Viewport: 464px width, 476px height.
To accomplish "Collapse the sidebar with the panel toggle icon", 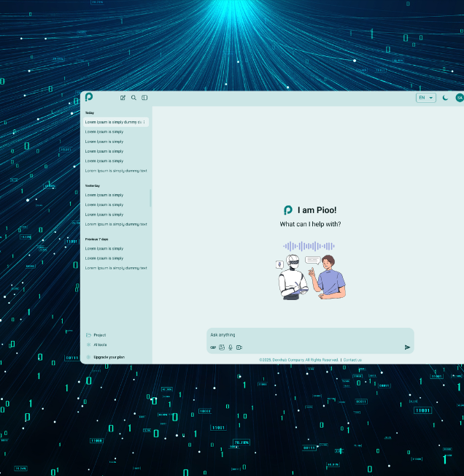I will coord(144,98).
